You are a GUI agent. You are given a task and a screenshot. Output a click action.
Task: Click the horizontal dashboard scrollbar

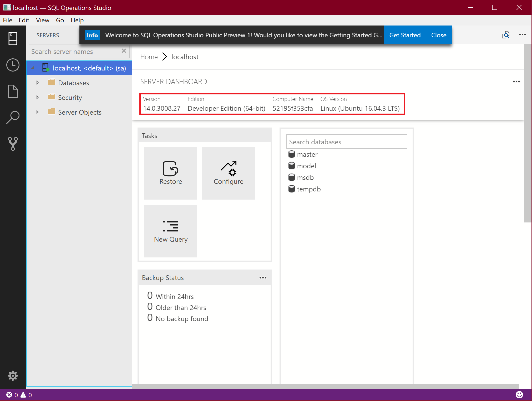[x=326, y=386]
